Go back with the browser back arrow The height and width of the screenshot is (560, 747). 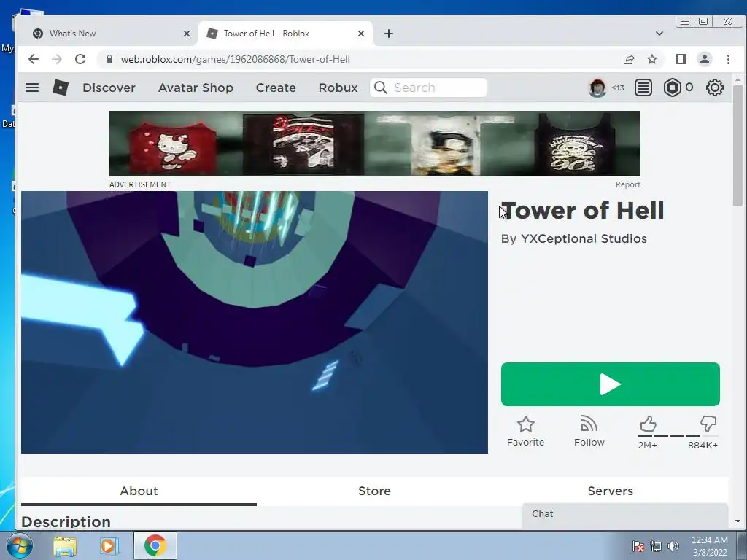(34, 59)
